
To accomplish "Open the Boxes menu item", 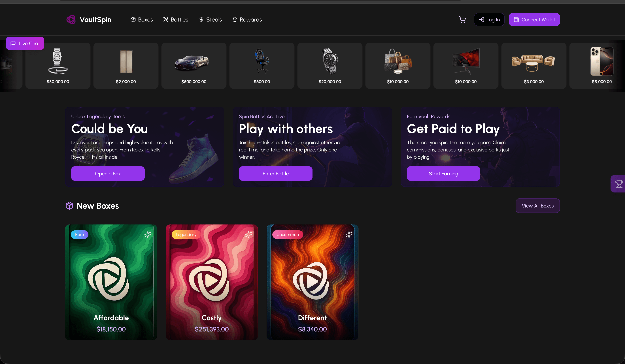I will tap(142, 20).
